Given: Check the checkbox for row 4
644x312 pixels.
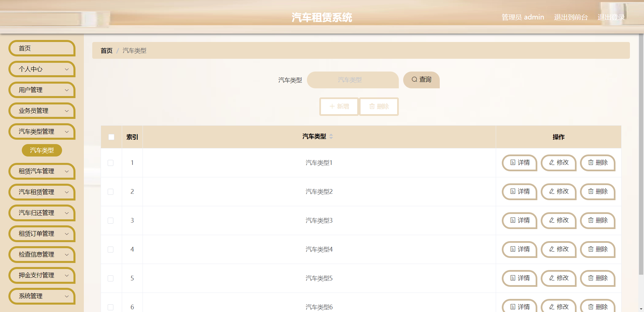Looking at the screenshot, I should point(111,250).
